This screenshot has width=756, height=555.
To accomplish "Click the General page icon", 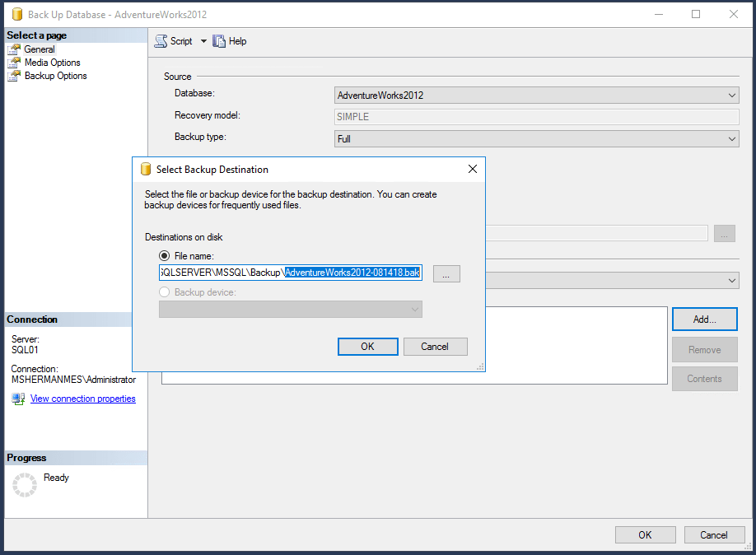I will point(14,49).
